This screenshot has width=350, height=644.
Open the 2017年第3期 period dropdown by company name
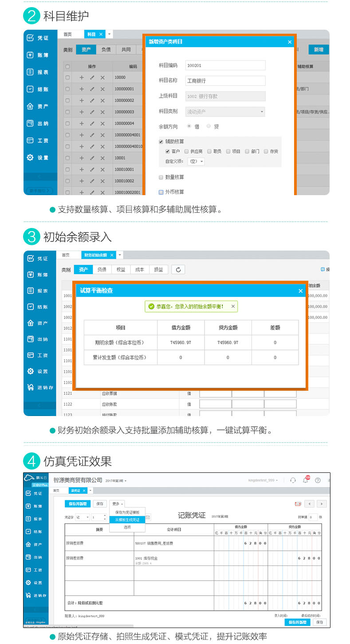click(x=117, y=480)
